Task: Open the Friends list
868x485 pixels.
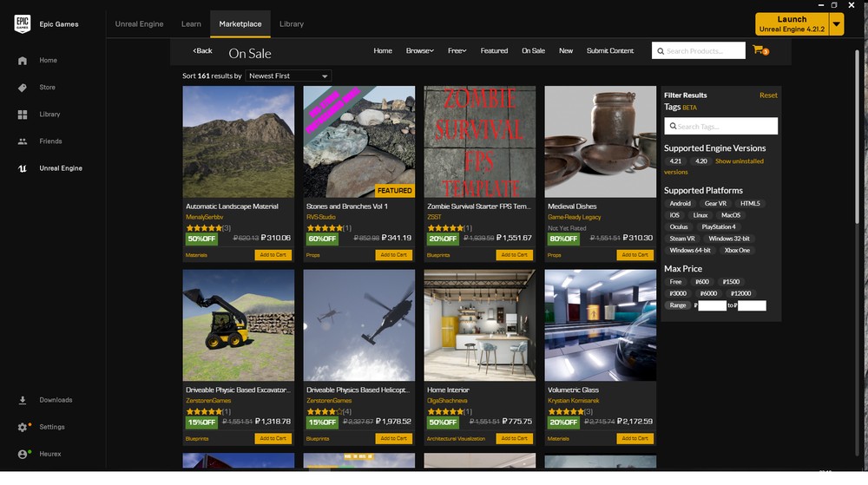Action: tap(50, 141)
